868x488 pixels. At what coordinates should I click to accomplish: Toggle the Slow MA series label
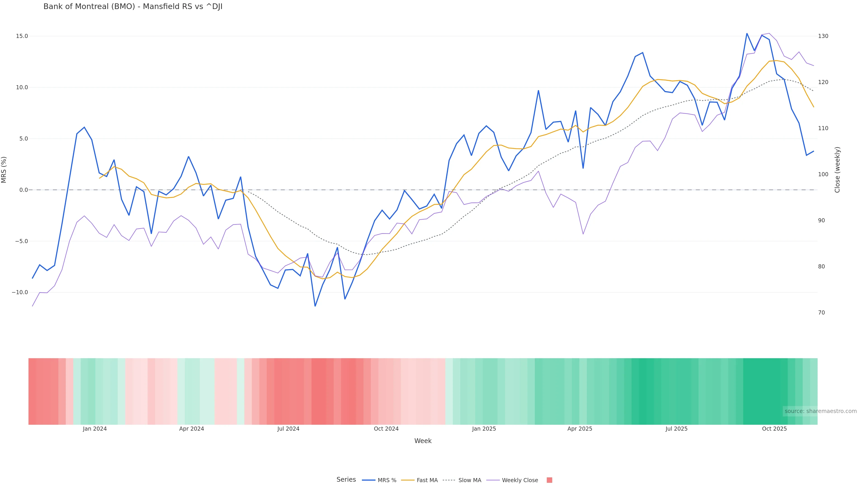pyautogui.click(x=470, y=480)
